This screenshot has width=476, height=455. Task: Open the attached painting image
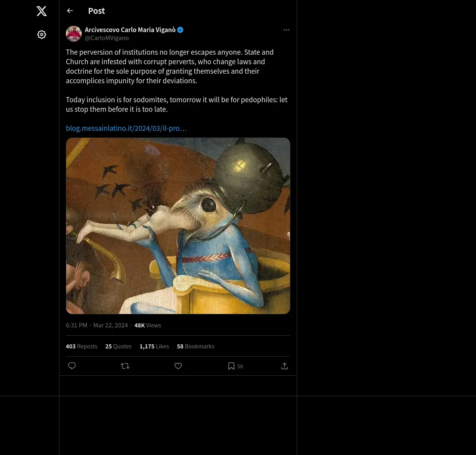(178, 226)
